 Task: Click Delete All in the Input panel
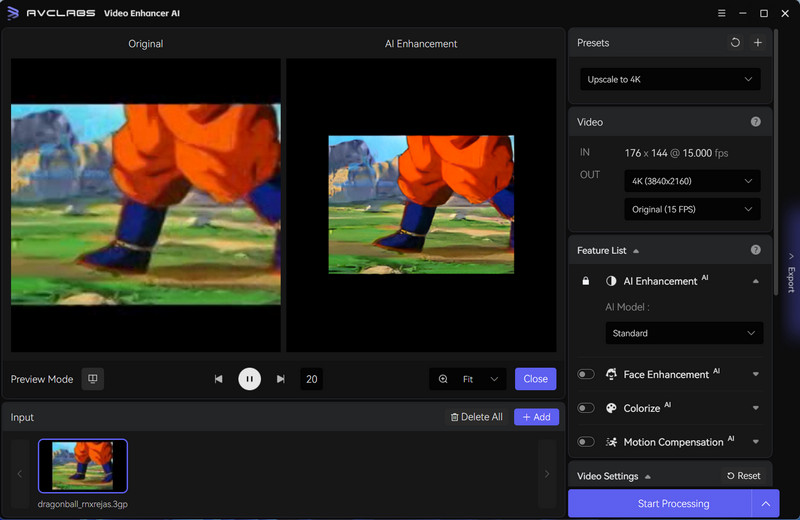[x=476, y=417]
